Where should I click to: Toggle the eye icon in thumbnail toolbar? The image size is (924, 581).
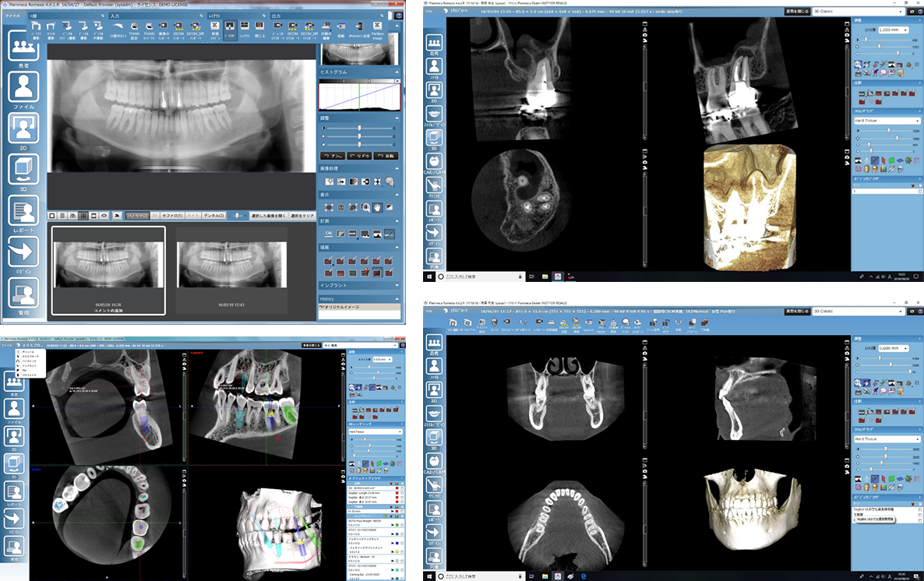pos(104,215)
